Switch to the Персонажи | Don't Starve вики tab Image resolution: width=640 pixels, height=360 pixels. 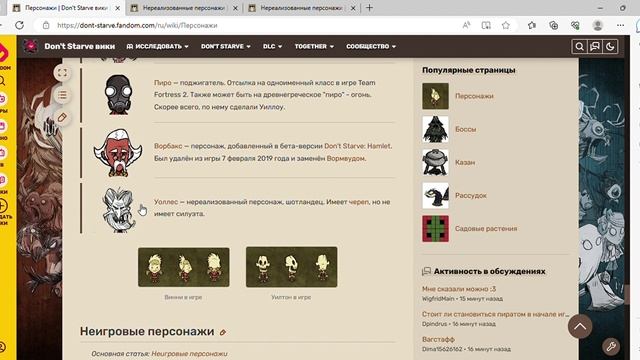(66, 8)
